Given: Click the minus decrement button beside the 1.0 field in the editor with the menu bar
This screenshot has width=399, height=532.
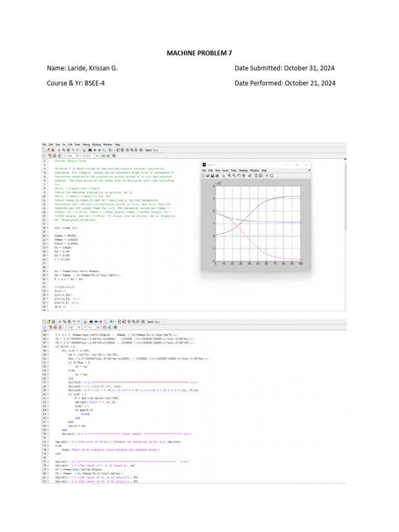Looking at the screenshot, I should (x=65, y=156).
